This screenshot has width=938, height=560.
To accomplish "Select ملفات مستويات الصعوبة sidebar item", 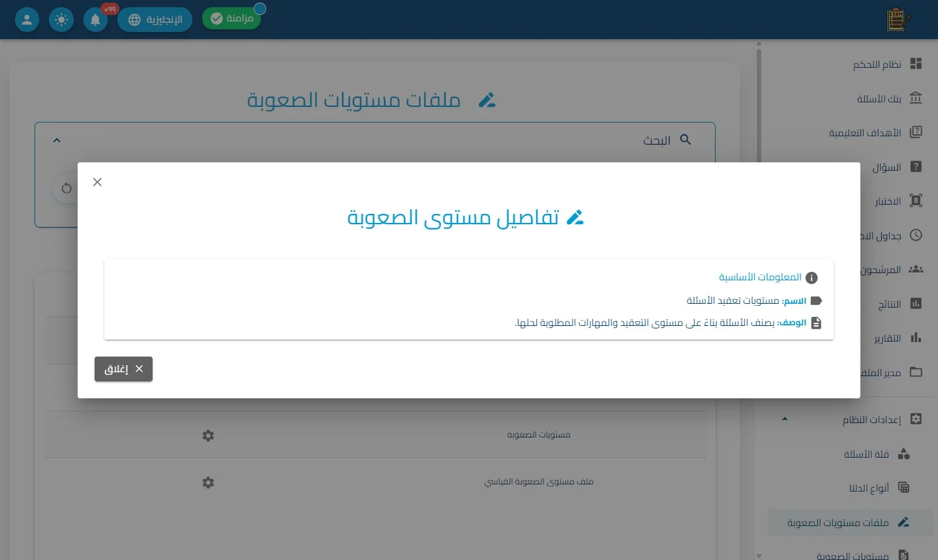I will (850, 522).
